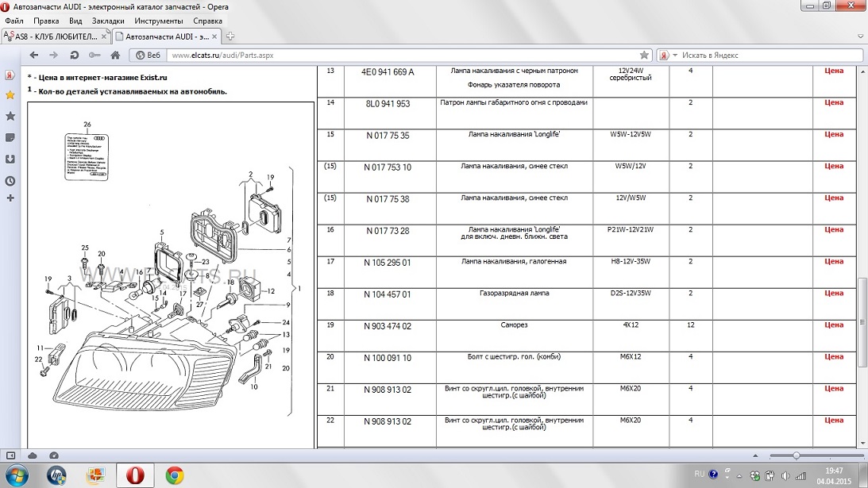
Task: Toggle the sidebar panel button in the status bar
Action: (10, 455)
